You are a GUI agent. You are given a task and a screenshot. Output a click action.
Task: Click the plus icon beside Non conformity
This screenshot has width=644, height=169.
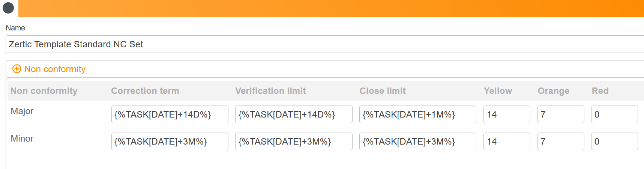click(x=17, y=69)
